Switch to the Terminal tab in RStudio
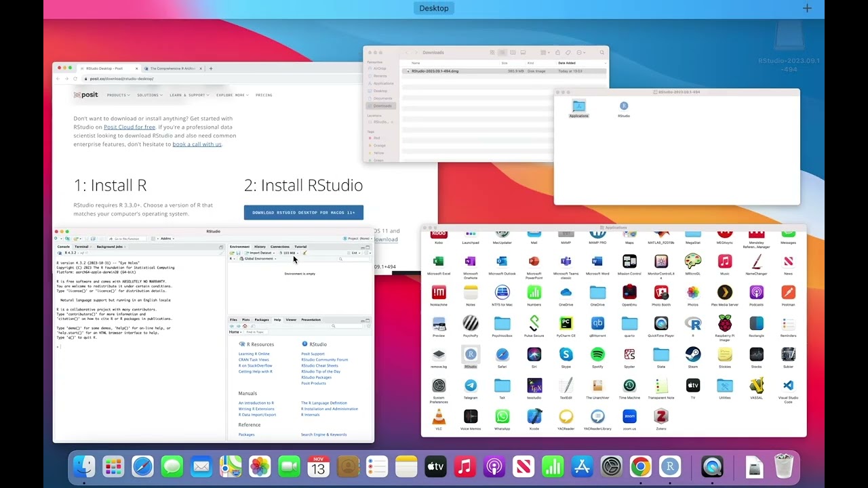Screen dimensions: 868x488 [81, 247]
